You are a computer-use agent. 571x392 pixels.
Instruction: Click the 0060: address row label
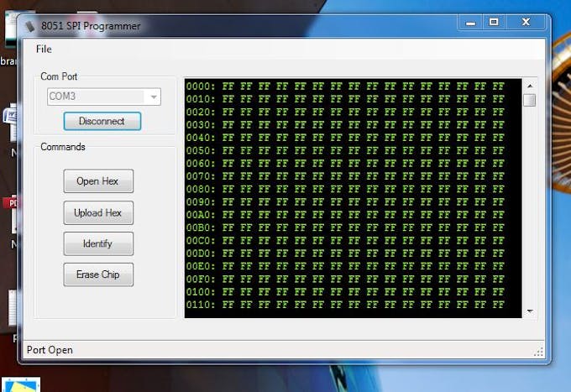pyautogui.click(x=201, y=164)
